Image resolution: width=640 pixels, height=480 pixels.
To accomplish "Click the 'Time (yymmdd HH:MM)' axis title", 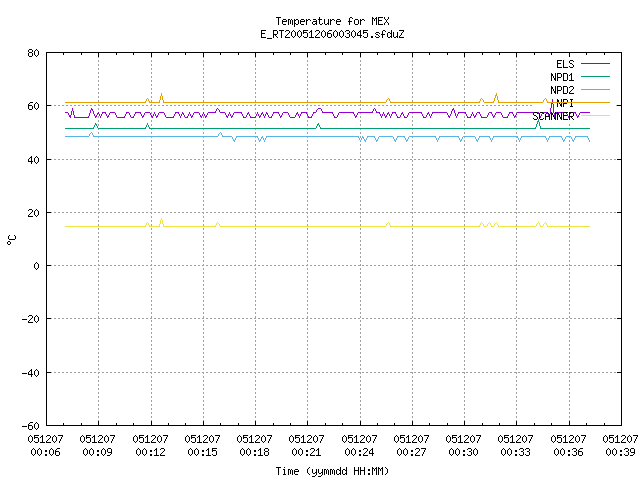I will pos(332,471).
